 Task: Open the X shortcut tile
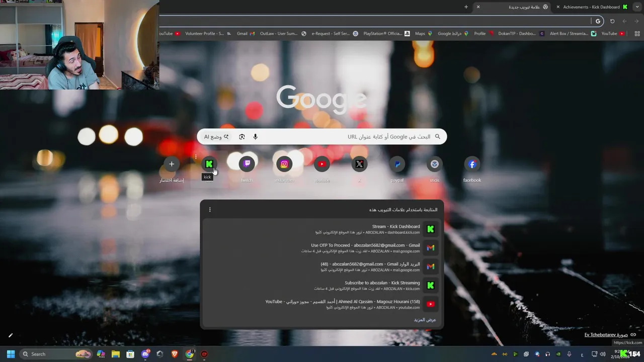[x=359, y=164]
